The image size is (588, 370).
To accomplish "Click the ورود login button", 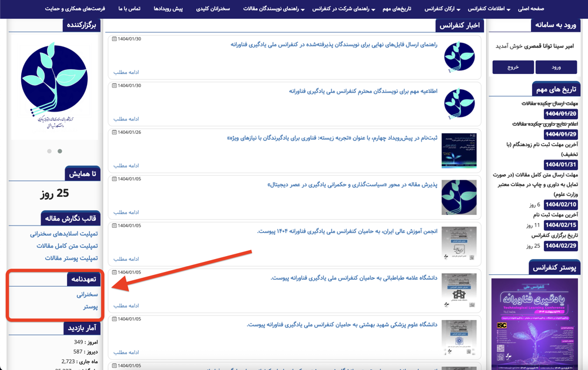I will (556, 67).
